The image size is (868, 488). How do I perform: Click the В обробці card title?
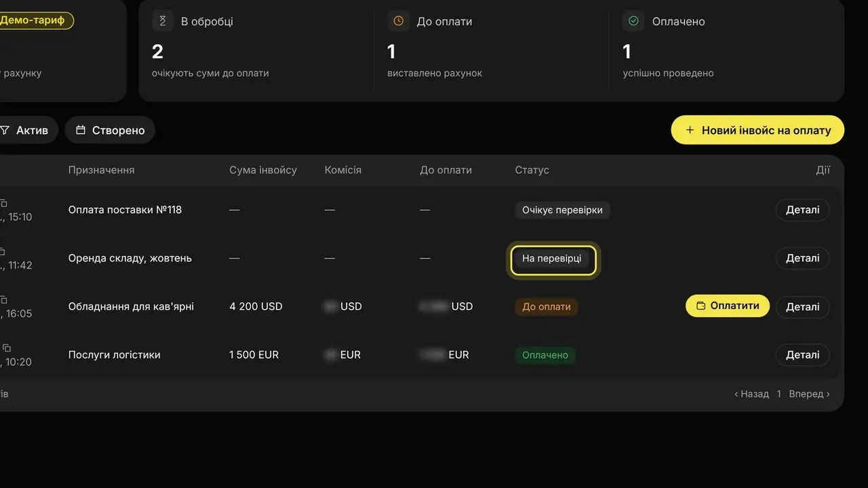click(207, 22)
